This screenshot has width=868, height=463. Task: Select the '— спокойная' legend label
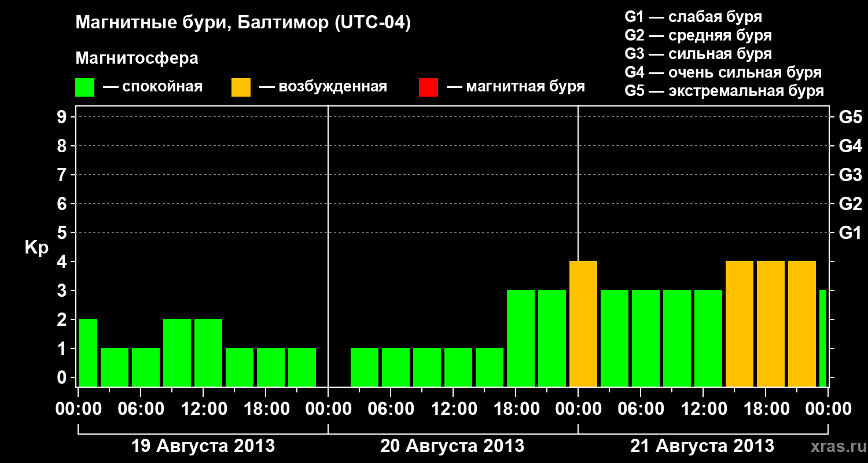coord(153,87)
